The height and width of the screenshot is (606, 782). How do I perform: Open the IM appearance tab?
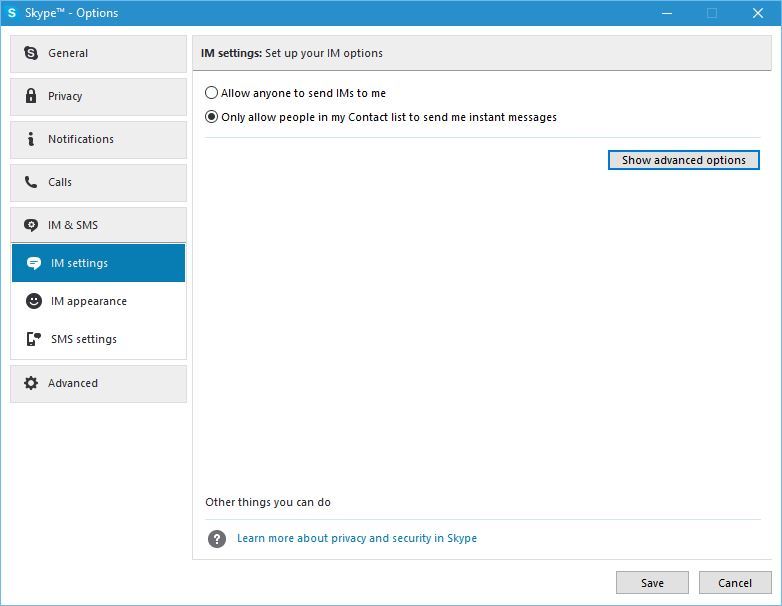pyautogui.click(x=99, y=301)
